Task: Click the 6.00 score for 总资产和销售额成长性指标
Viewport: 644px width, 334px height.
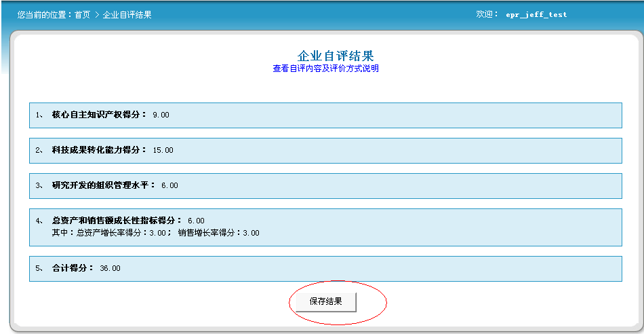Action: point(196,221)
